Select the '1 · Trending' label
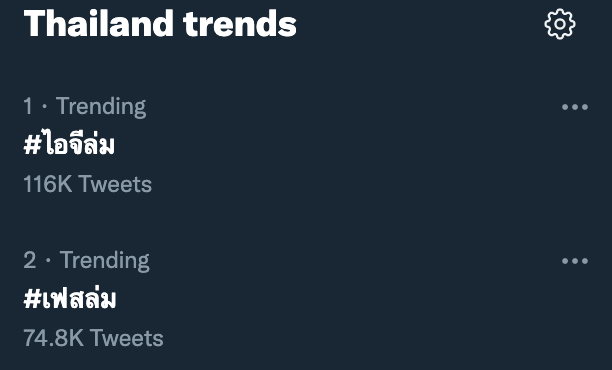Viewport: 612px width, 370px height. pyautogui.click(x=85, y=106)
